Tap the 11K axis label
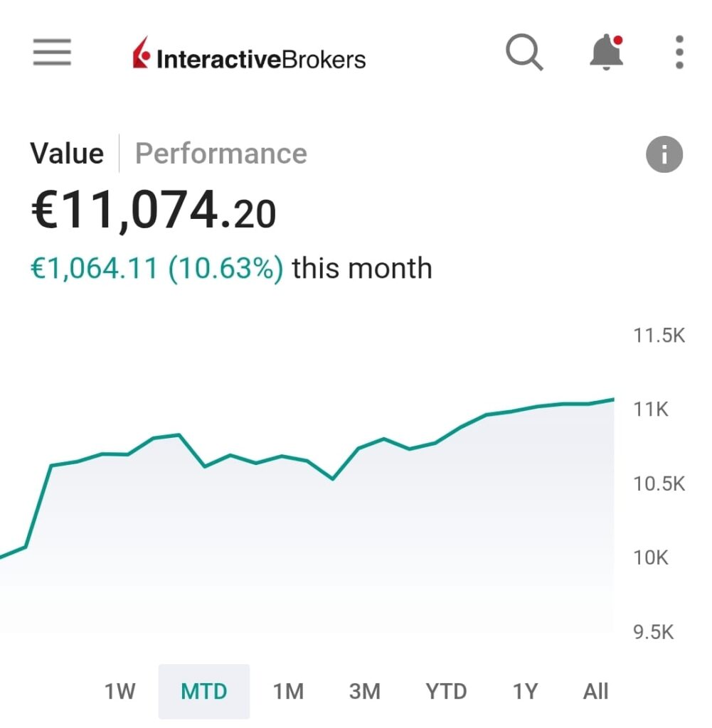The image size is (712, 728). point(651,409)
